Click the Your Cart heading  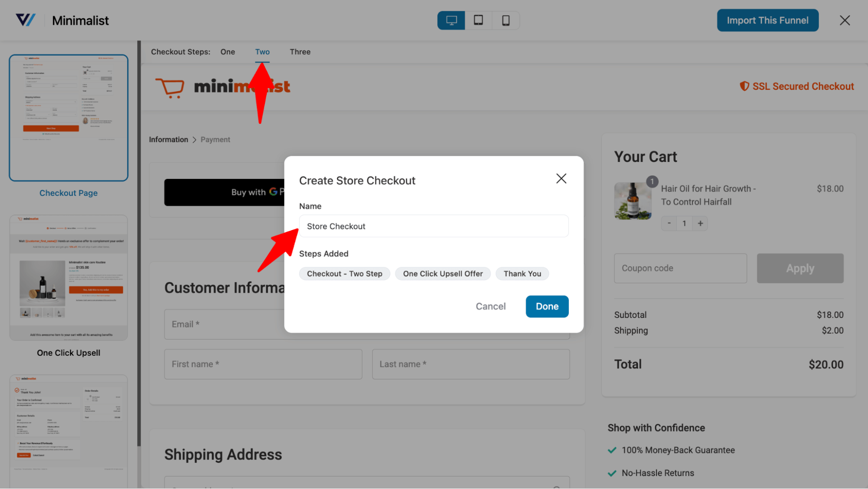(x=645, y=157)
